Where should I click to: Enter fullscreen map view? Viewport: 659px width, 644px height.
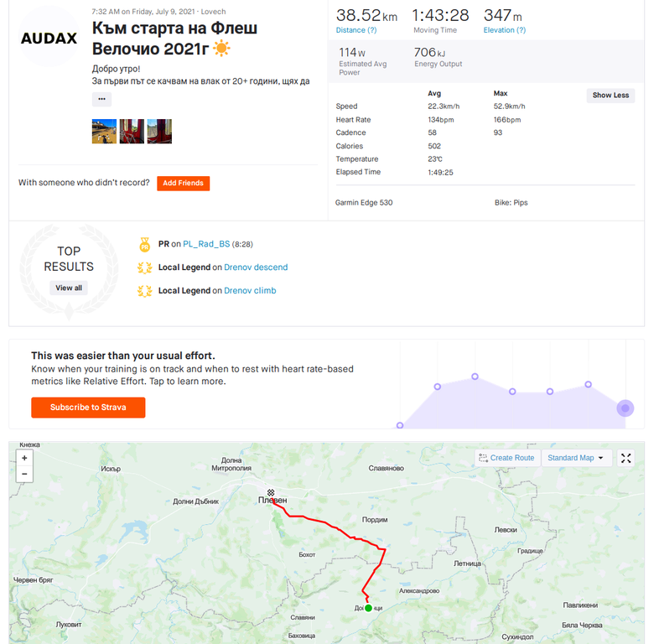pyautogui.click(x=625, y=458)
